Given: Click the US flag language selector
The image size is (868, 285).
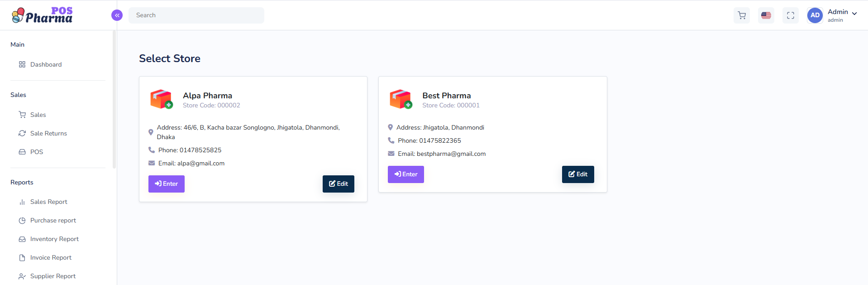Looking at the screenshot, I should (766, 15).
